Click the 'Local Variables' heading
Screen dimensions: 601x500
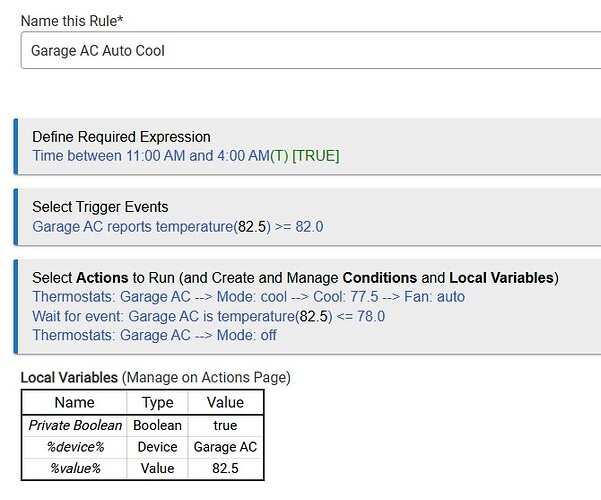click(x=69, y=378)
